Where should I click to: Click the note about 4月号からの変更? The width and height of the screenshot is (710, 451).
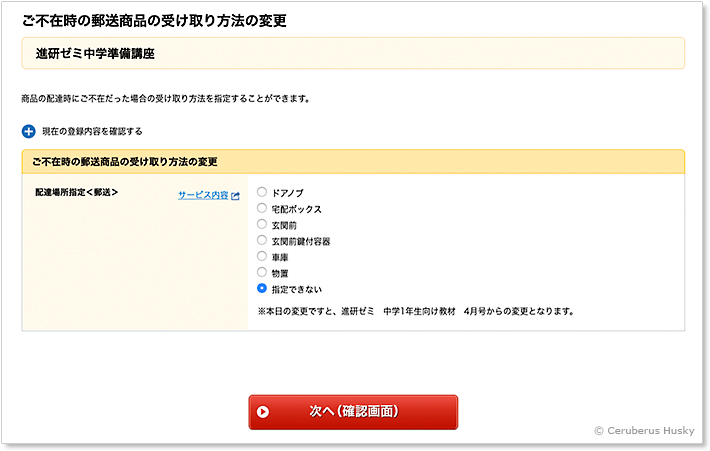416,312
